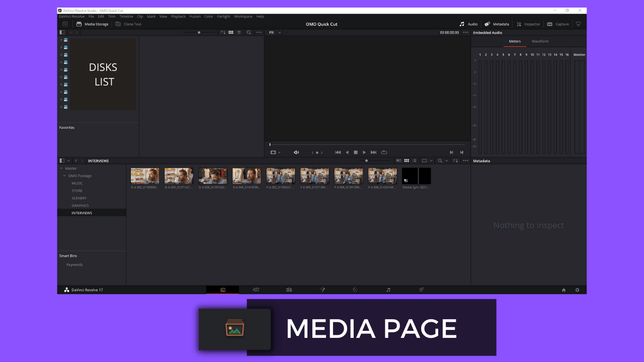644x362 pixels.
Task: Switch to the Waveform tab
Action: click(x=540, y=41)
